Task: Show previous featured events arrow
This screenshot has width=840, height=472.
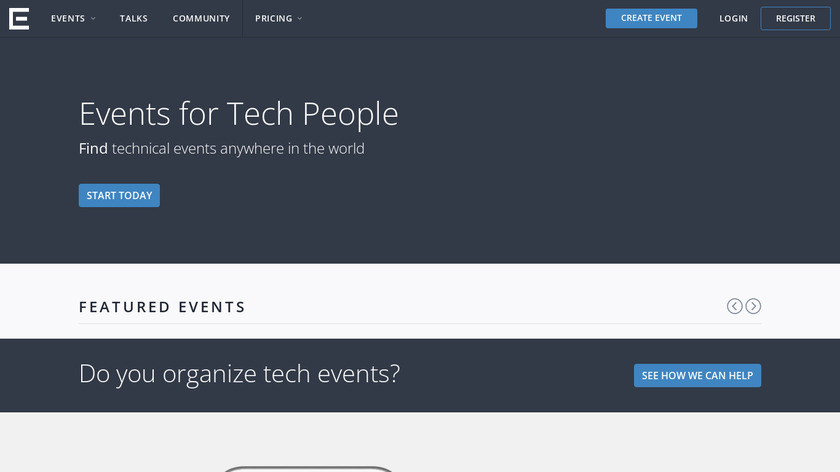Action: pyautogui.click(x=734, y=306)
